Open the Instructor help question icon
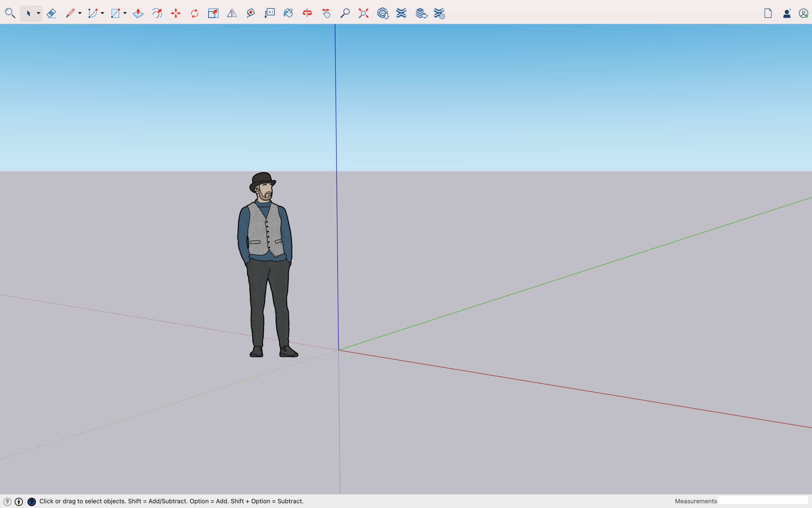 [x=31, y=502]
